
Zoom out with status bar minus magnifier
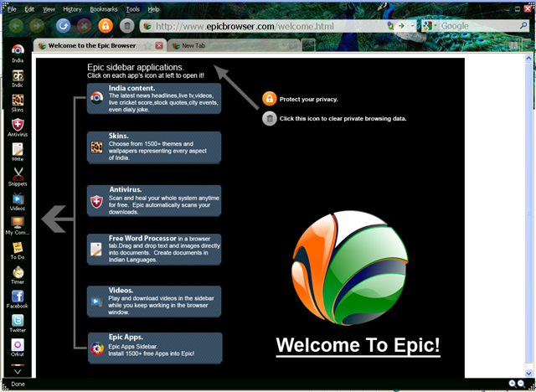point(521,384)
